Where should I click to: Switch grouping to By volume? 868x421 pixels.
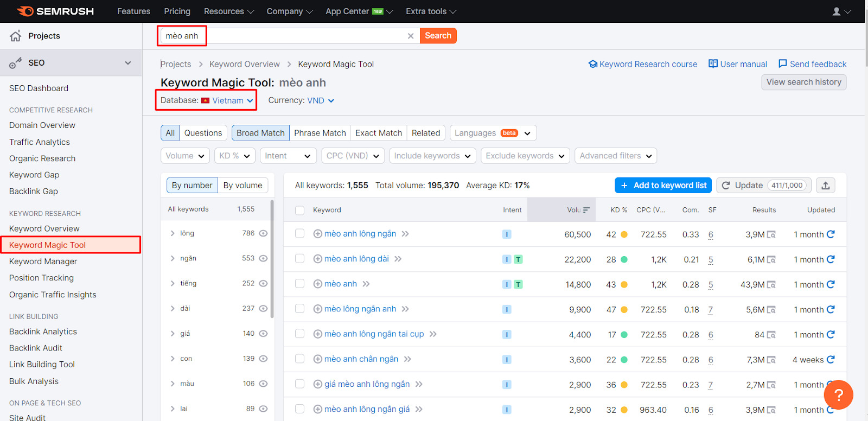[x=242, y=186]
